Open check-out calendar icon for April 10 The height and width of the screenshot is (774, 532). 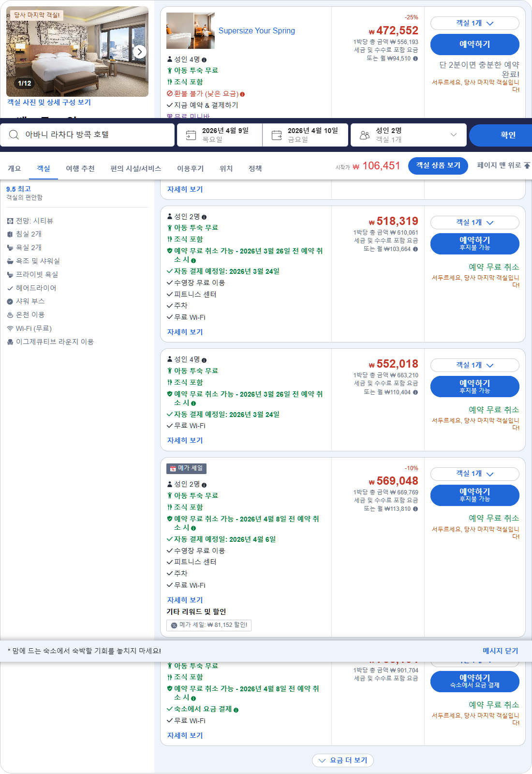(277, 135)
